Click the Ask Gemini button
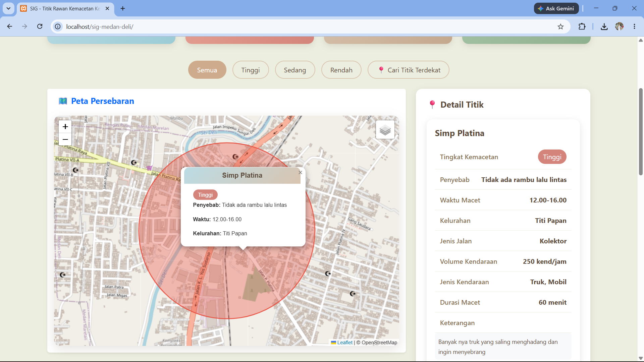Screen dimensions: 644x362 tap(556, 8)
